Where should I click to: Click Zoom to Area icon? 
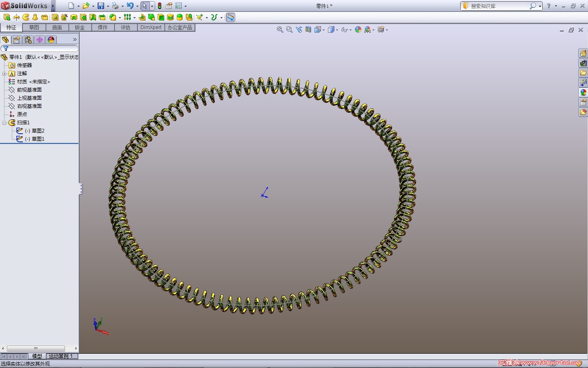[x=290, y=29]
